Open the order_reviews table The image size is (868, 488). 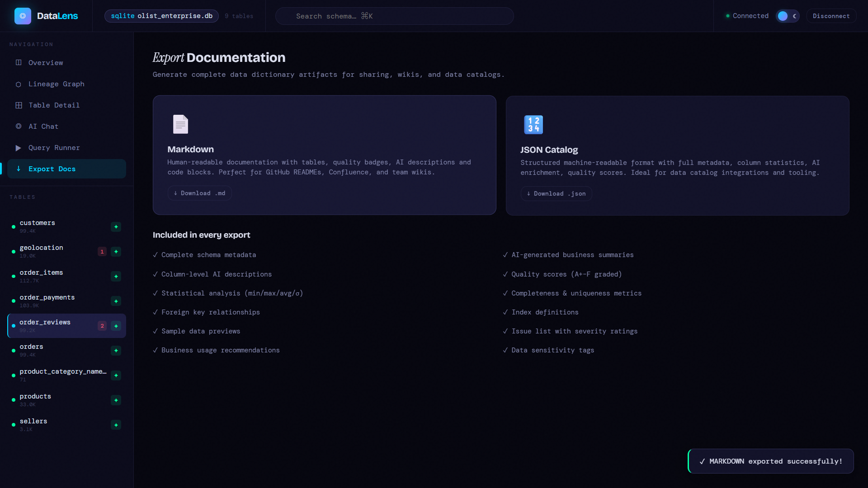(x=66, y=326)
